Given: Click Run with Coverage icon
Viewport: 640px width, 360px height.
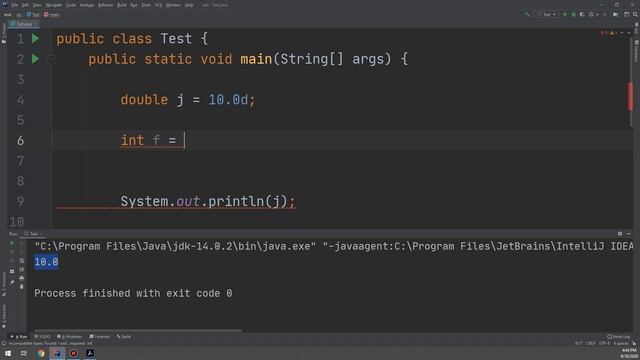Looking at the screenshot, I should tap(582, 14).
